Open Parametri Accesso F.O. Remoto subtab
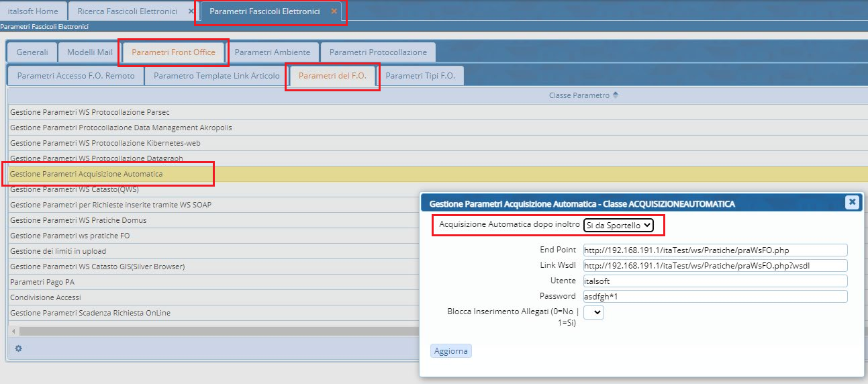Image resolution: width=868 pixels, height=384 pixels. click(76, 76)
